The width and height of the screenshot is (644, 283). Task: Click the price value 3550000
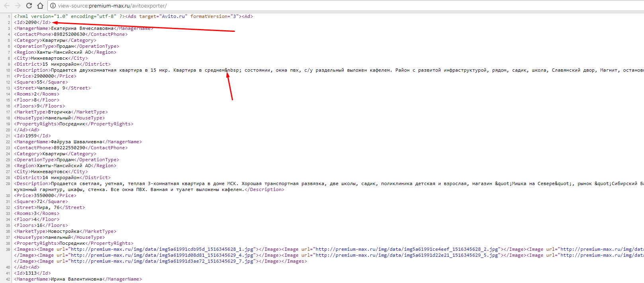tap(44, 195)
